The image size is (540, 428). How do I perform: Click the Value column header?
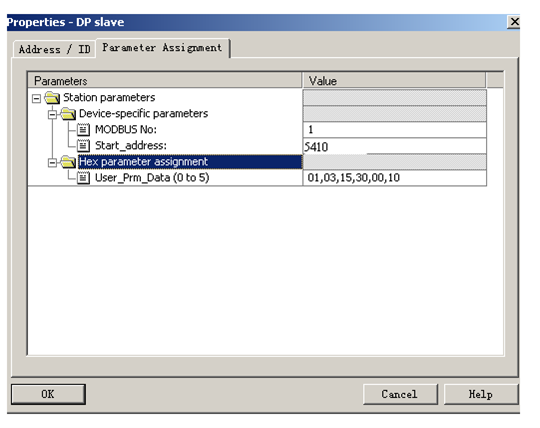394,81
